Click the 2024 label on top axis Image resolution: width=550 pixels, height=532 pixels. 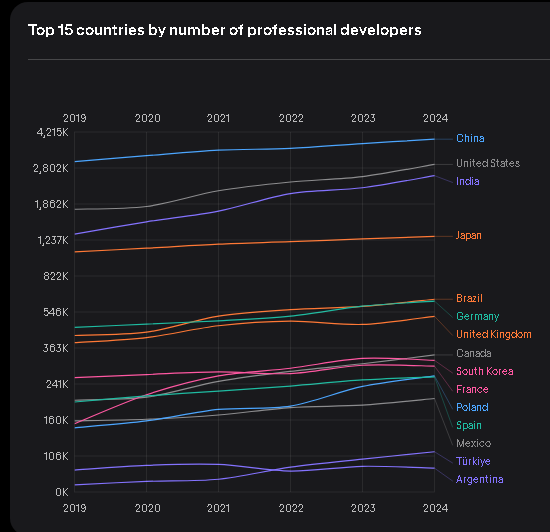coord(435,118)
